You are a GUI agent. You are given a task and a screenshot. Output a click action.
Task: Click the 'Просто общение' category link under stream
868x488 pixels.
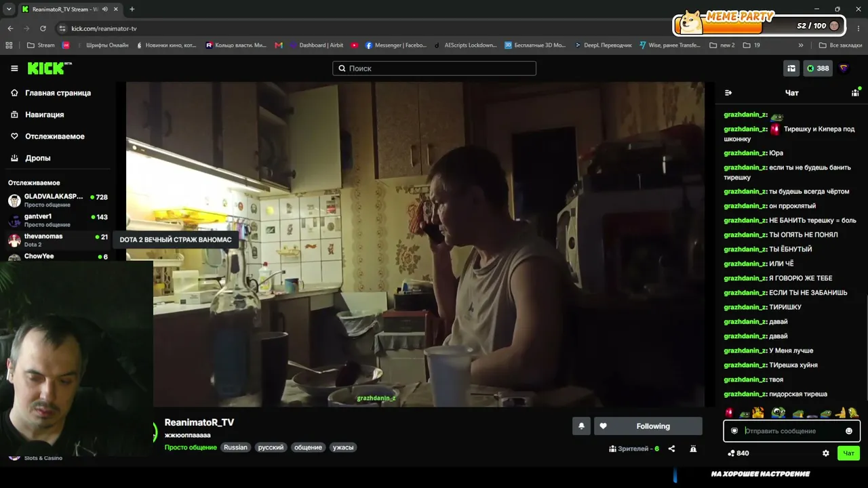tap(191, 447)
